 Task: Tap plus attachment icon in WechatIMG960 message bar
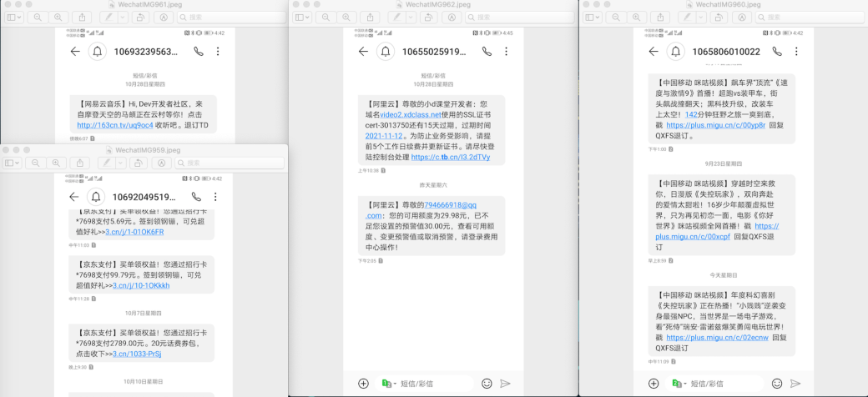coord(654,383)
